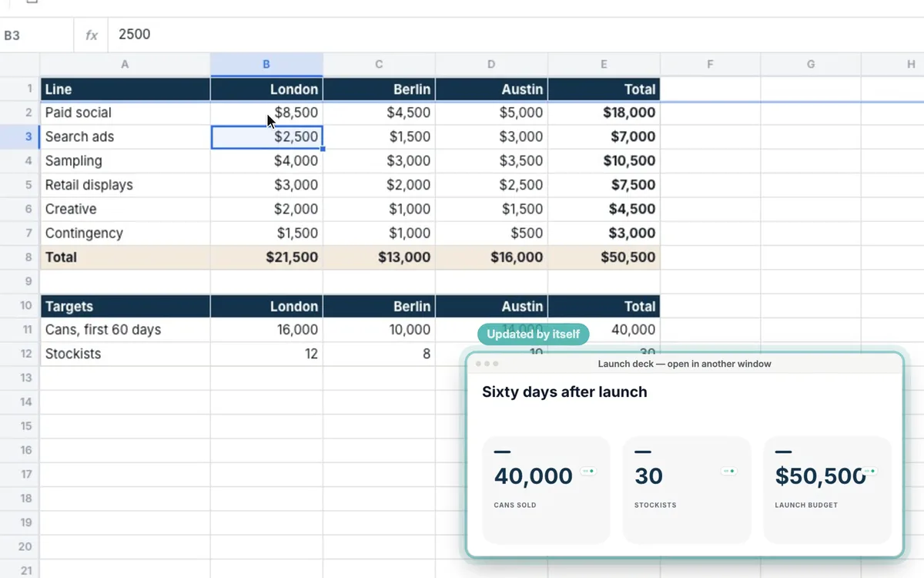The height and width of the screenshot is (578, 924).
Task: Click the 8 Berlin stockists cell
Action: (379, 354)
